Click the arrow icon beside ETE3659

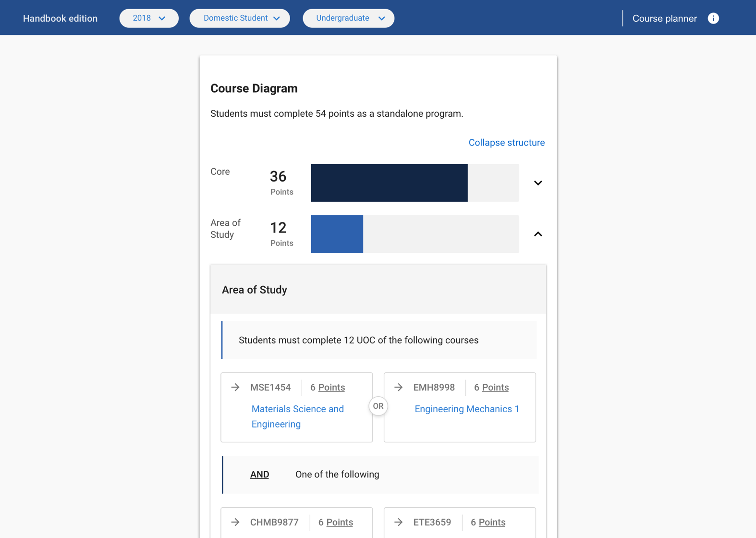tap(399, 522)
